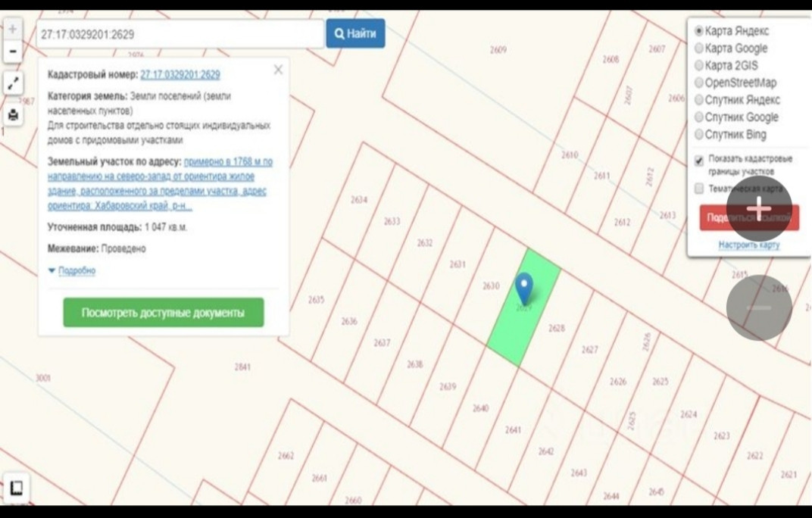Select parcel 2632 on the map
Screen dimensions: 812x518
tap(424, 242)
